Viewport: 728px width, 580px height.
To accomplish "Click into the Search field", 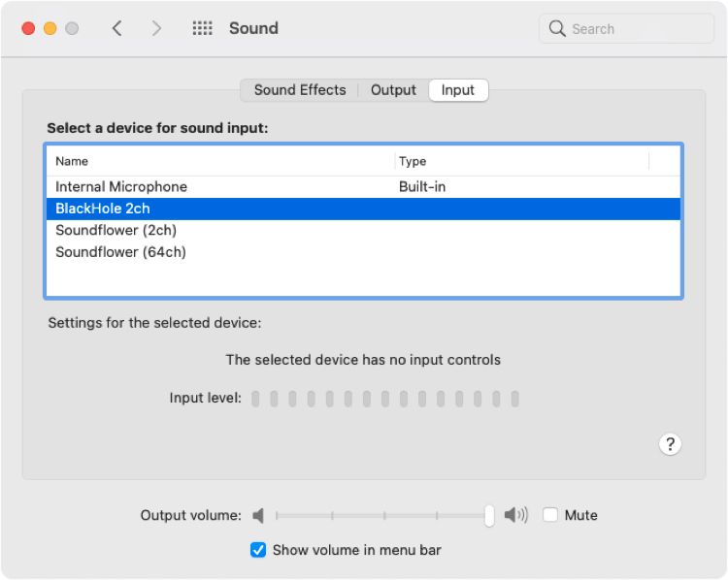I will (x=626, y=29).
